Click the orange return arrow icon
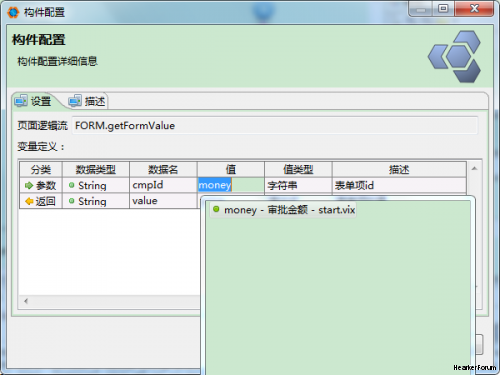This screenshot has height=375, width=500. pos(29,201)
